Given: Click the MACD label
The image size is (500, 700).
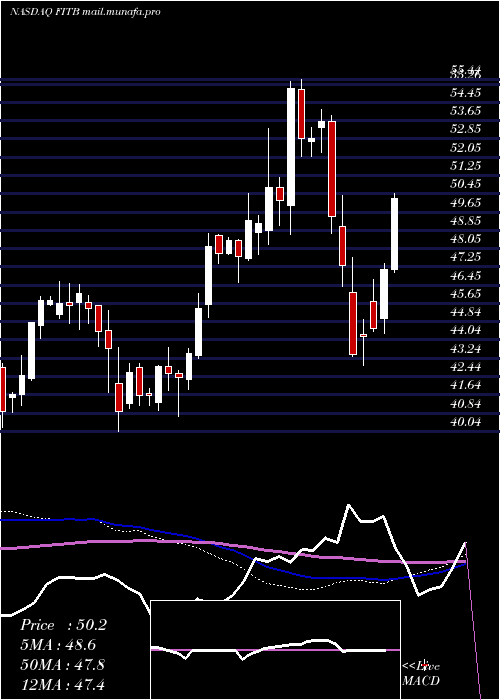Looking at the screenshot, I should pyautogui.click(x=421, y=681).
